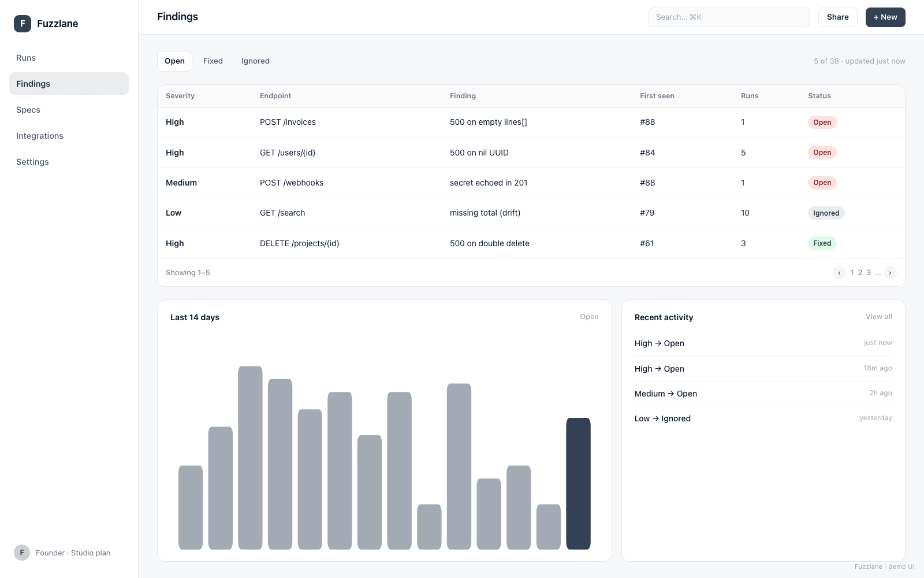Image resolution: width=924 pixels, height=578 pixels.
Task: Click the Fuzzlane logo icon
Action: pyautogui.click(x=23, y=24)
